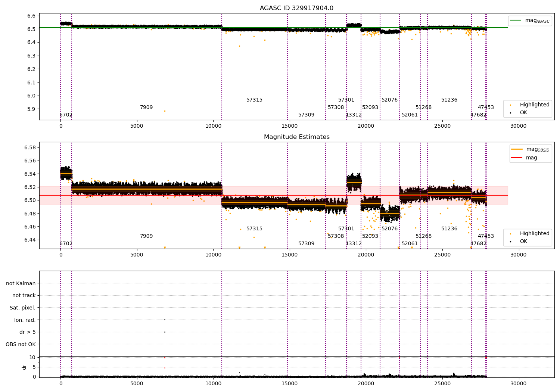Click obsid label 51236 in Magnitude Estimates plot

(449, 229)
